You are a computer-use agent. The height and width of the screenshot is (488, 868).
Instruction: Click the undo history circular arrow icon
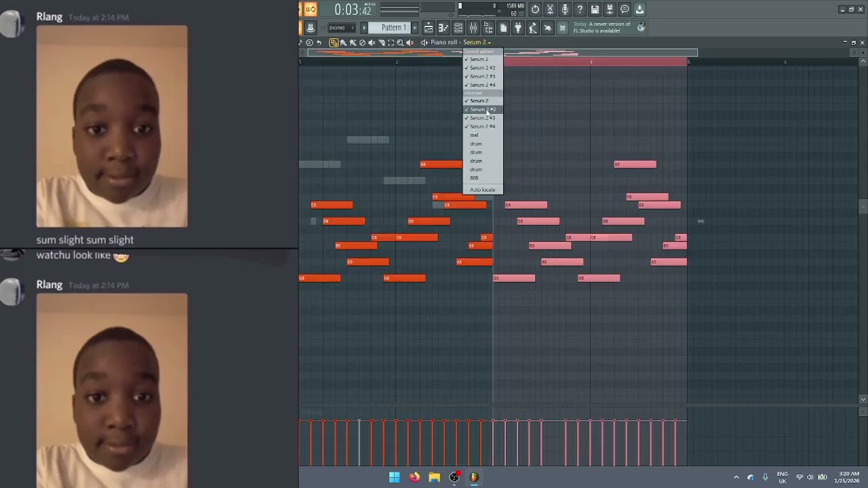[x=535, y=9]
